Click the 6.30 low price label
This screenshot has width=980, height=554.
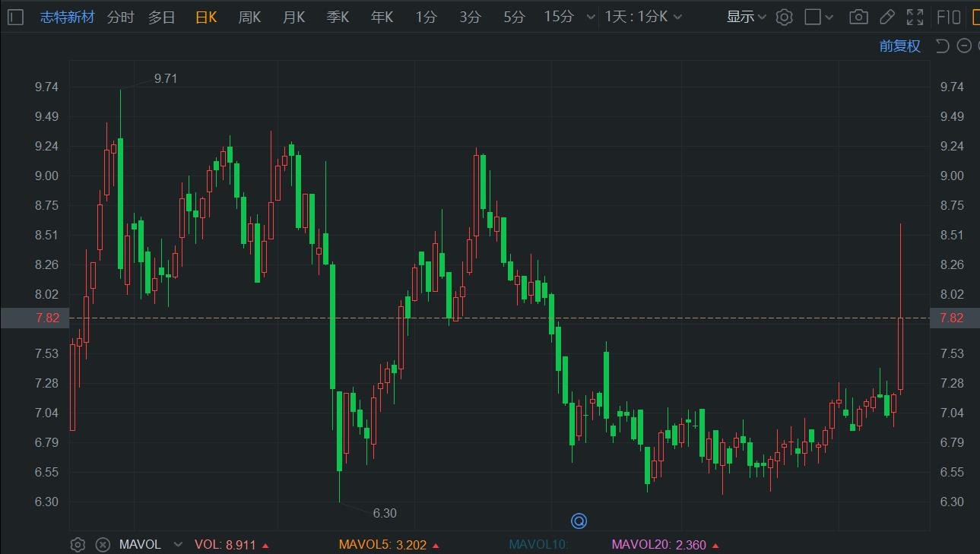point(385,513)
